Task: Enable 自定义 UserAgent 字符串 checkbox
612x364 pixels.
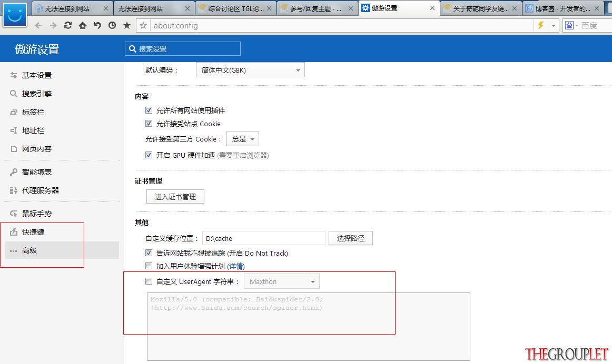Action: point(149,281)
